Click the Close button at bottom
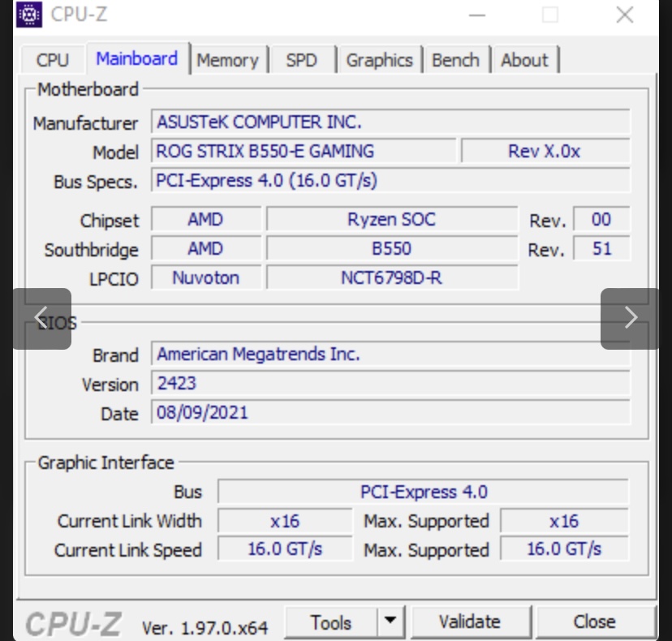The height and width of the screenshot is (641, 672). tap(595, 622)
